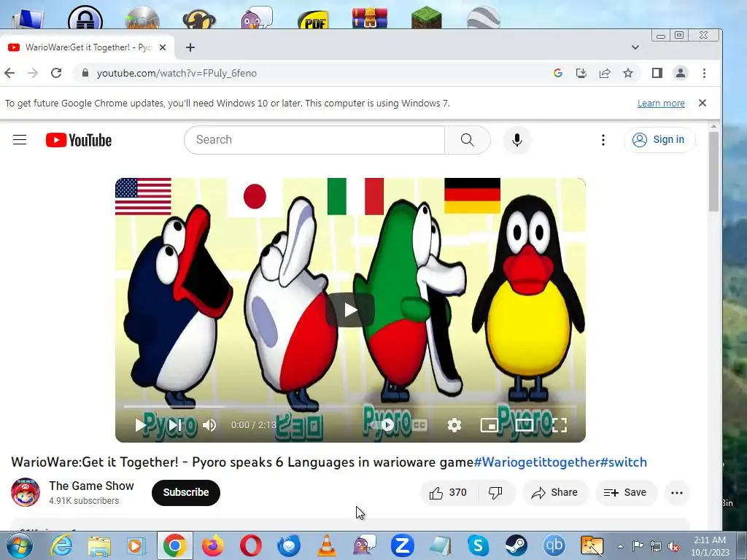
Task: Show hidden system tray icons arrow
Action: pos(620,546)
